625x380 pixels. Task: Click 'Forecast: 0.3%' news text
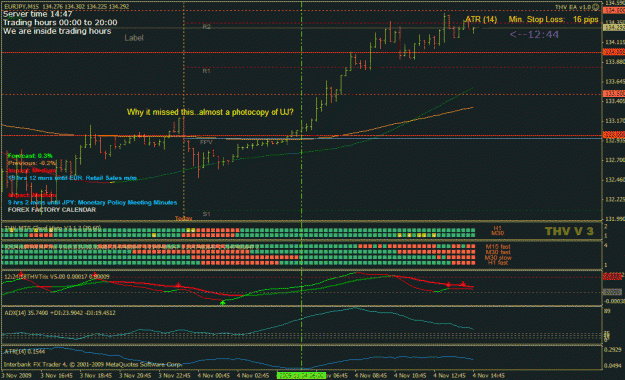(30, 156)
